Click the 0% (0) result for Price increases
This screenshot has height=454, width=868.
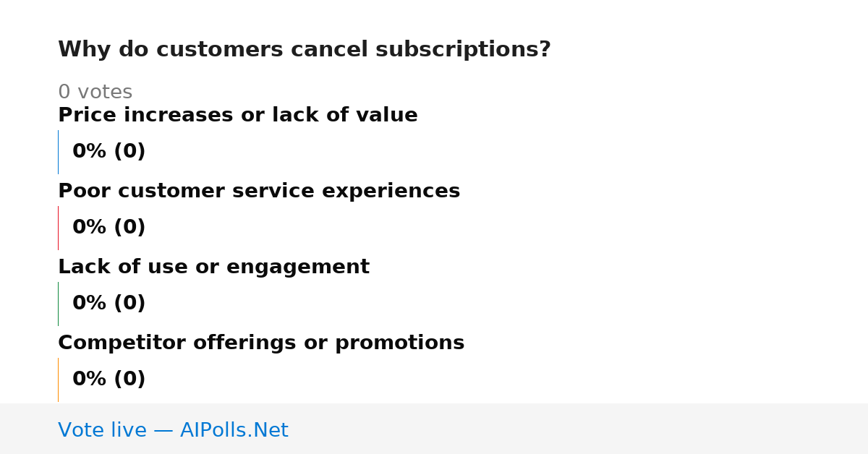[109, 152]
